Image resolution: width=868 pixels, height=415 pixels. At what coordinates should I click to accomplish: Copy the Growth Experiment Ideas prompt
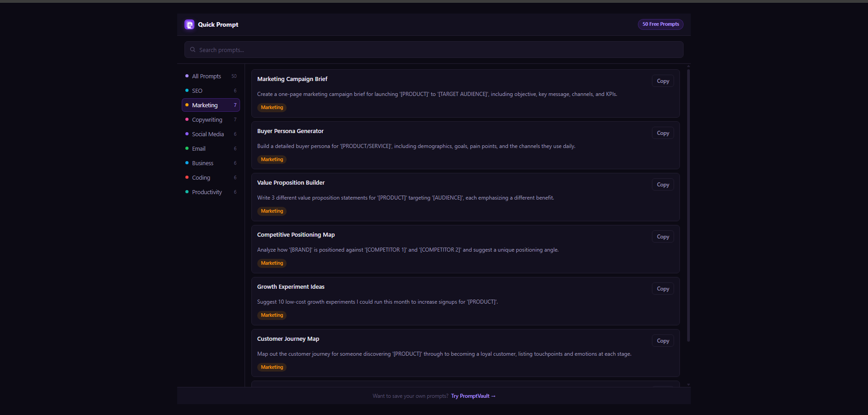[x=663, y=289]
